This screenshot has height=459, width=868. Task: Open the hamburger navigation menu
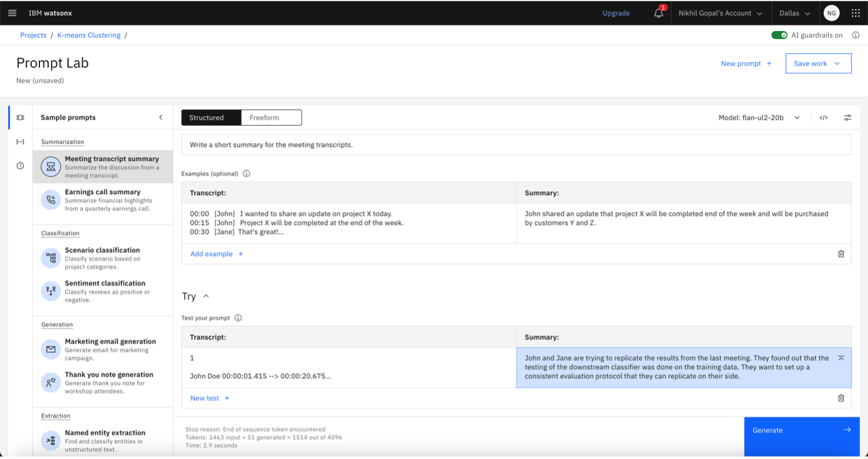pyautogui.click(x=12, y=13)
